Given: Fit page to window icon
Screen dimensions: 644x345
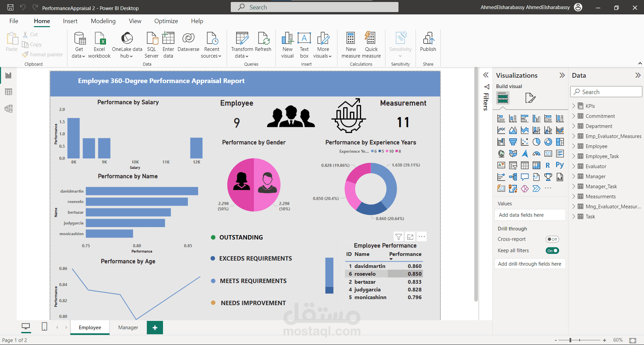Looking at the screenshot, I should (633, 340).
